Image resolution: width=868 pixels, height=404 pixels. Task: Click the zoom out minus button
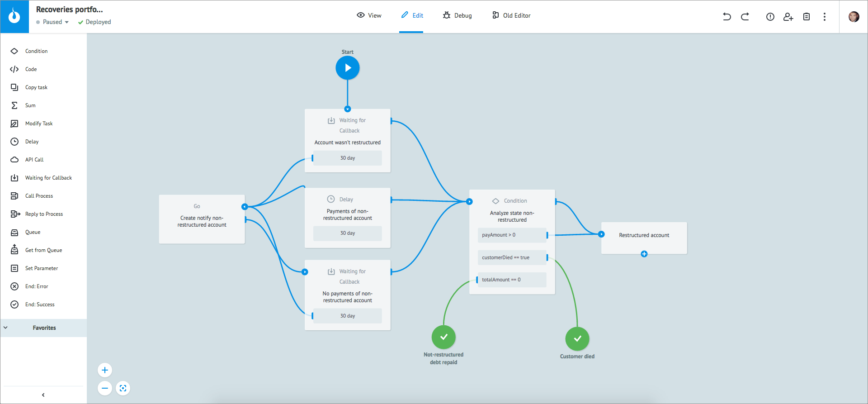(x=105, y=388)
